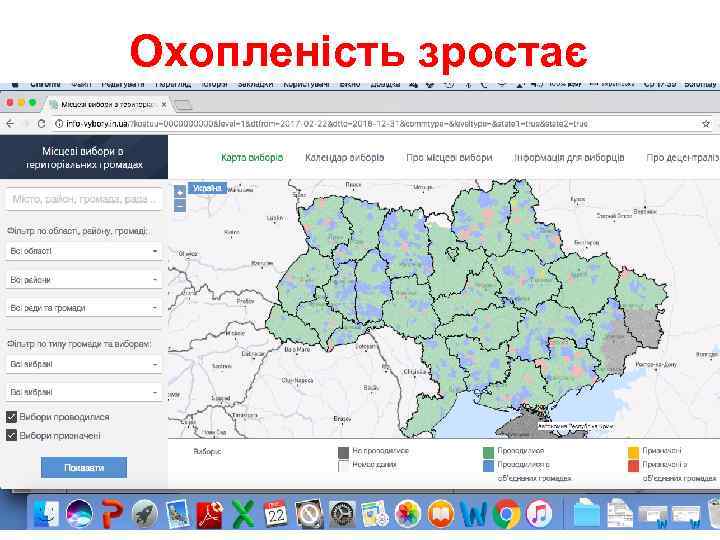Open Word from the dock
Image resolution: width=720 pixels, height=540 pixels.
[x=473, y=514]
